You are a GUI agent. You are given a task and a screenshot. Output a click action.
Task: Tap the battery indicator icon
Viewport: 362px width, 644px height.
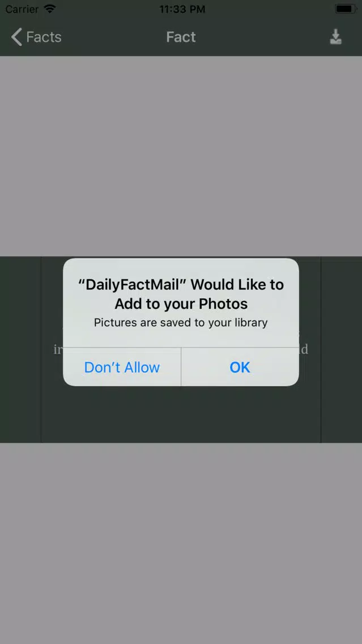(x=345, y=9)
